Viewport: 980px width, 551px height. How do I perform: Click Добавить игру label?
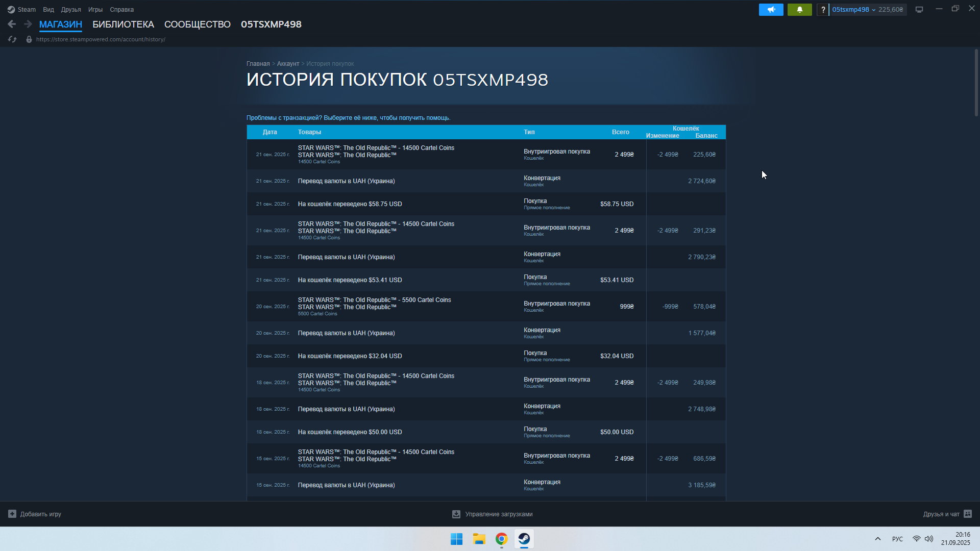(41, 514)
